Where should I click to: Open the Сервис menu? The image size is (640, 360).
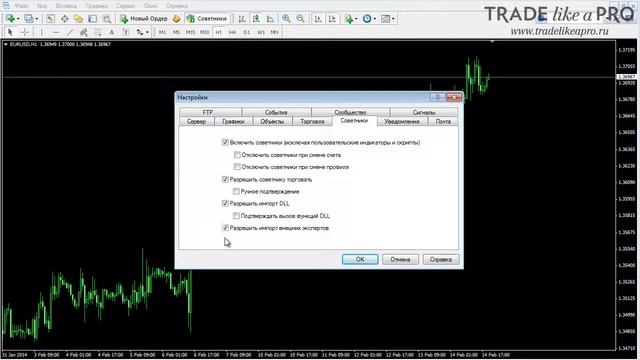tap(125, 6)
